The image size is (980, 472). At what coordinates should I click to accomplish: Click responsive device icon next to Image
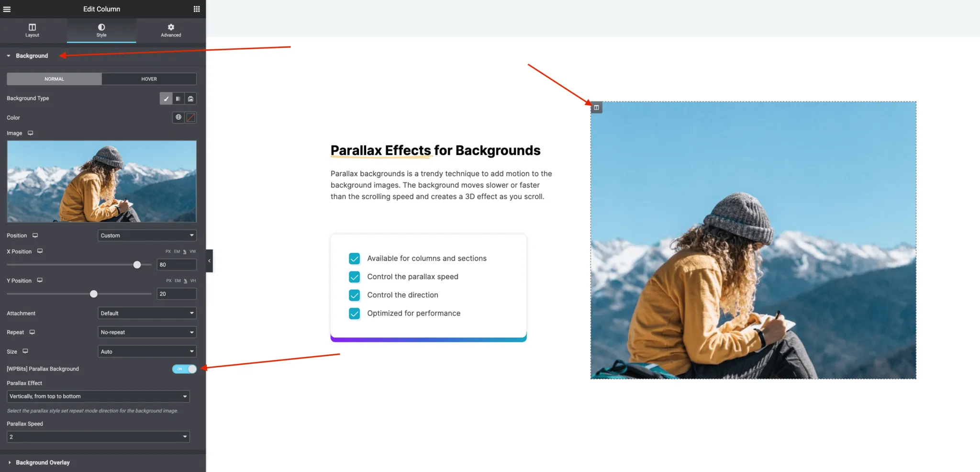[31, 133]
